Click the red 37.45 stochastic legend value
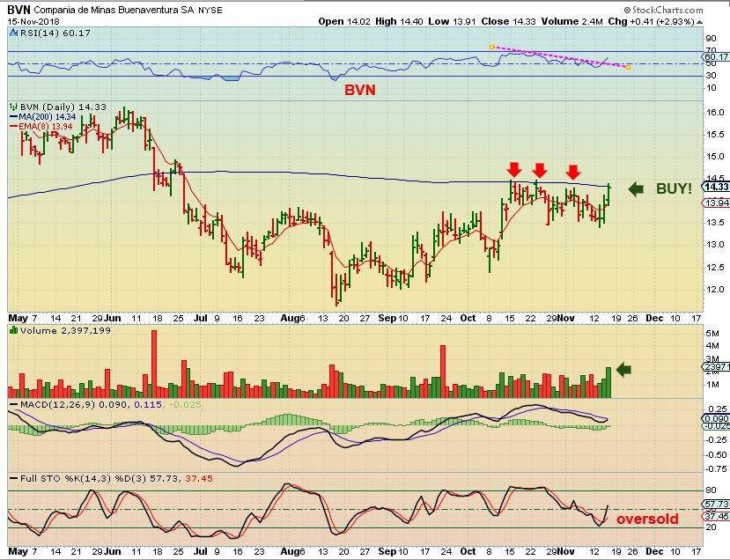The width and height of the screenshot is (730, 560). (199, 478)
